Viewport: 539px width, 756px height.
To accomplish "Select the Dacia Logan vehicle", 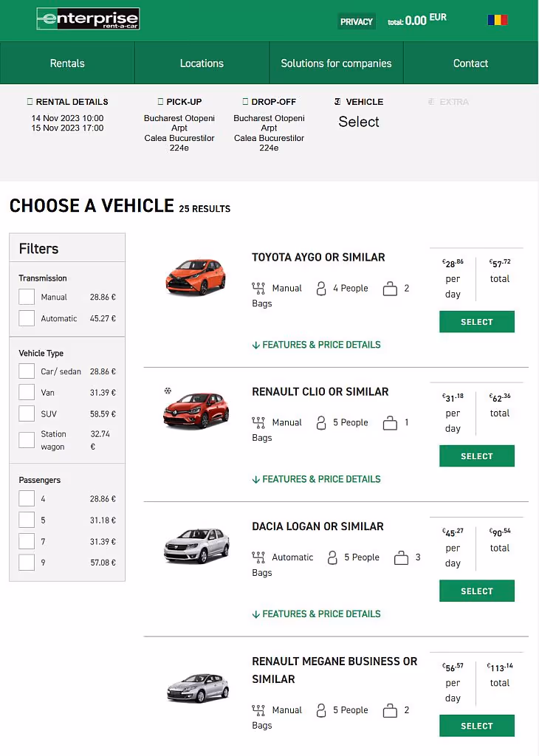I will click(x=477, y=591).
